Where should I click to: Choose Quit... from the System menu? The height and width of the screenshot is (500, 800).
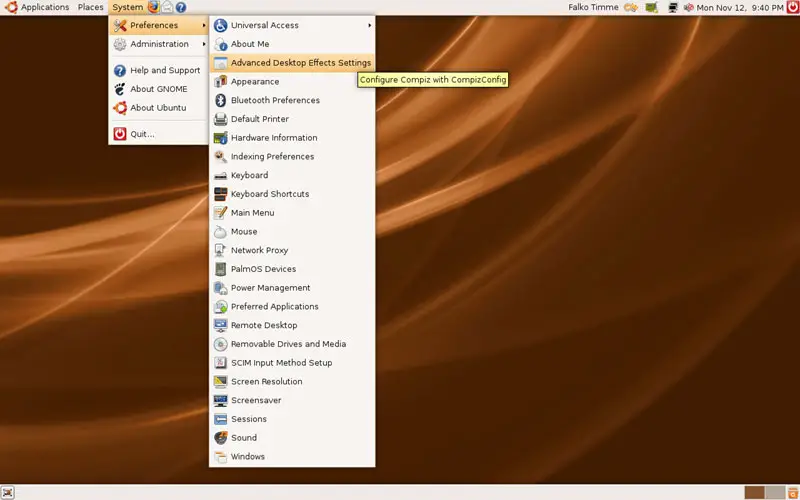pyautogui.click(x=159, y=134)
